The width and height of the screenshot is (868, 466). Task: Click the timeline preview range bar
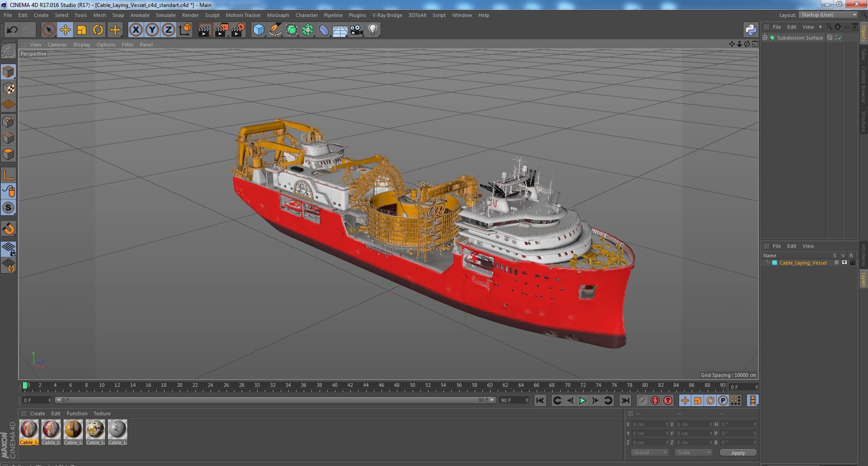coord(275,400)
